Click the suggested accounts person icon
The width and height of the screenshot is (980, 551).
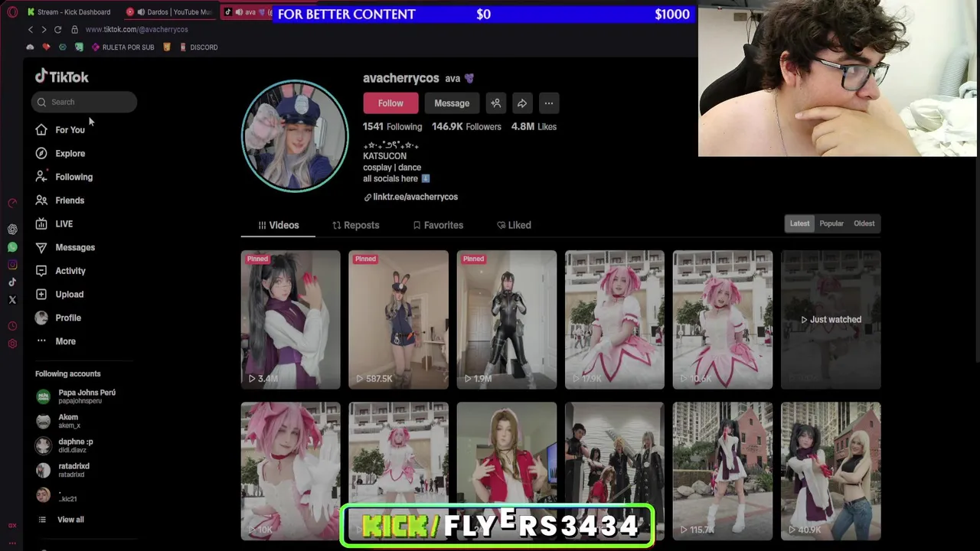[x=496, y=103]
